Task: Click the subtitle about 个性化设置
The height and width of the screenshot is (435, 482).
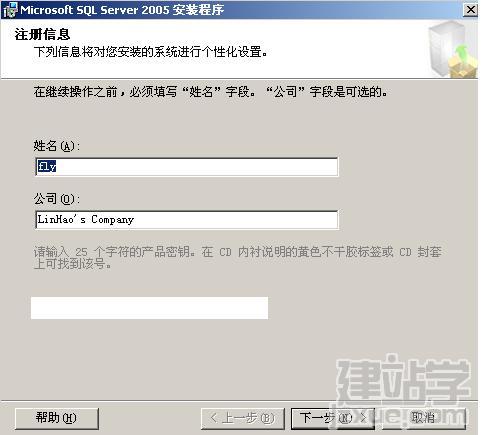Action: [150, 52]
